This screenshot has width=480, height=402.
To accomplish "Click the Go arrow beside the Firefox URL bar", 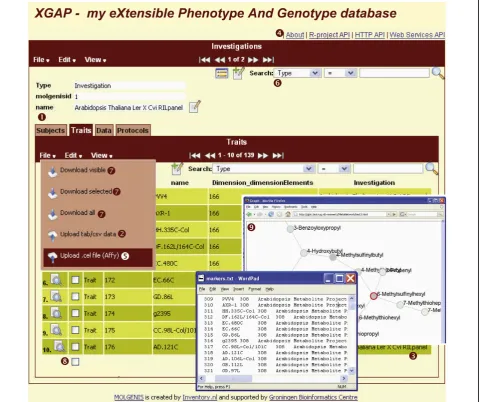I will [x=394, y=214].
